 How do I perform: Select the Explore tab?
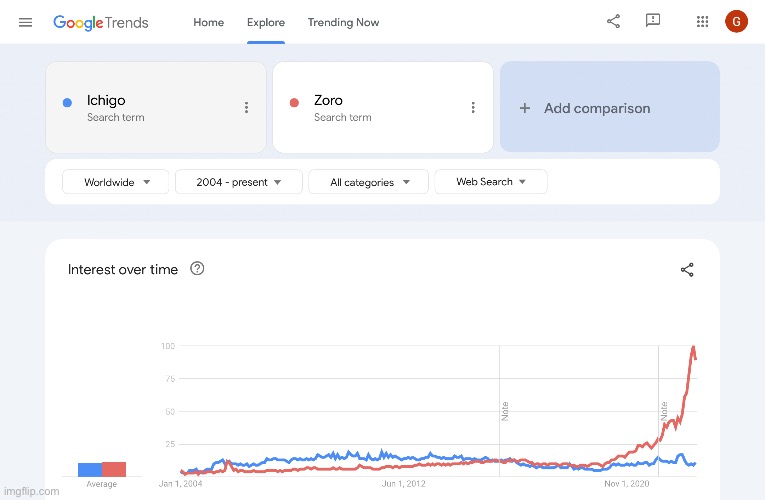266,22
